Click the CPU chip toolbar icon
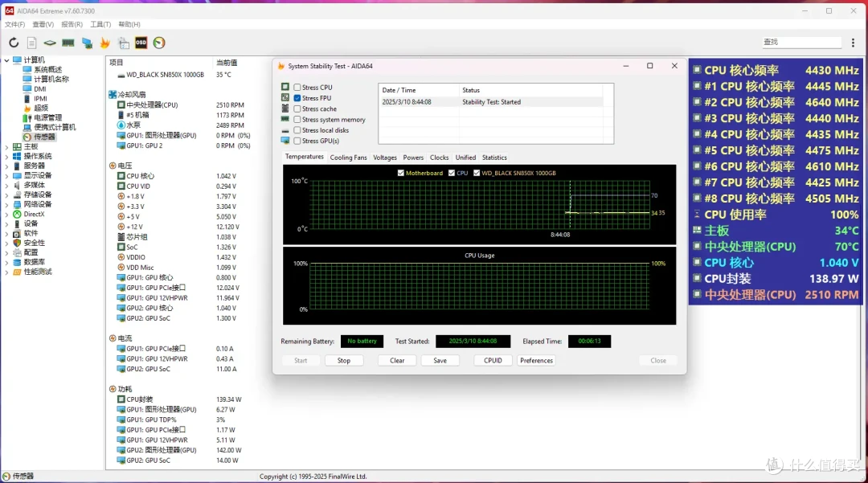 point(50,43)
